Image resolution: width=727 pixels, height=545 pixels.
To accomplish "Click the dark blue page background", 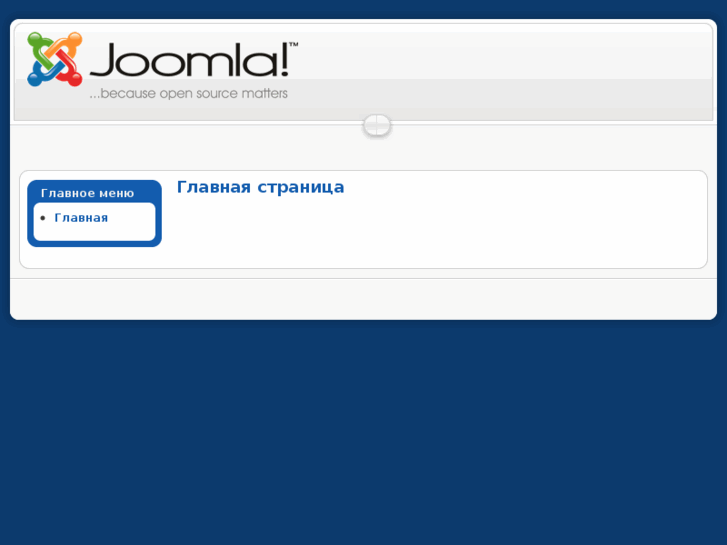I will 364,431.
